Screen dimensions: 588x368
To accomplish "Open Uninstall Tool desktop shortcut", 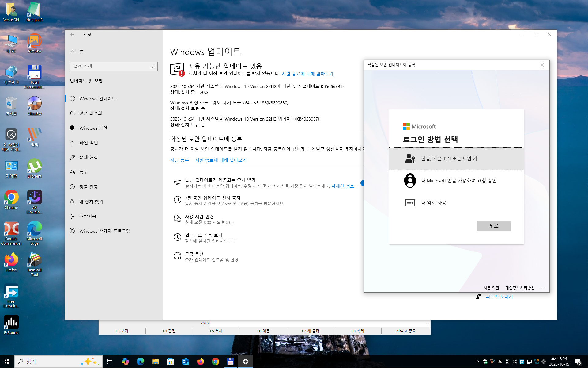I will (34, 264).
